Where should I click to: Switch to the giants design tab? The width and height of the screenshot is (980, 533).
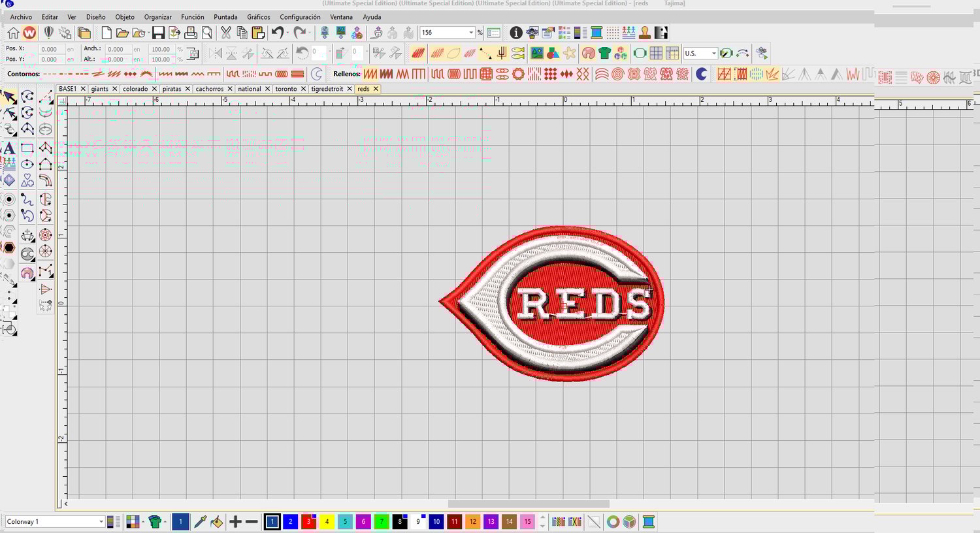(x=100, y=89)
